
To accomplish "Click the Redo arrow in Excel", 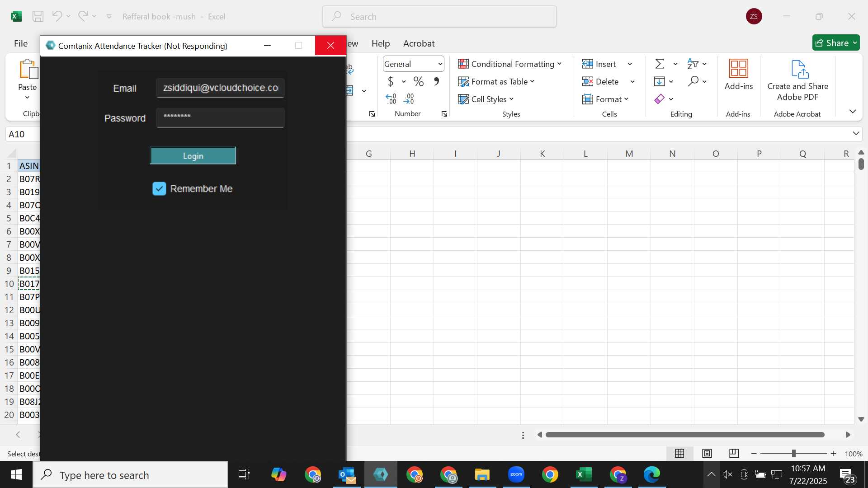I will click(83, 16).
